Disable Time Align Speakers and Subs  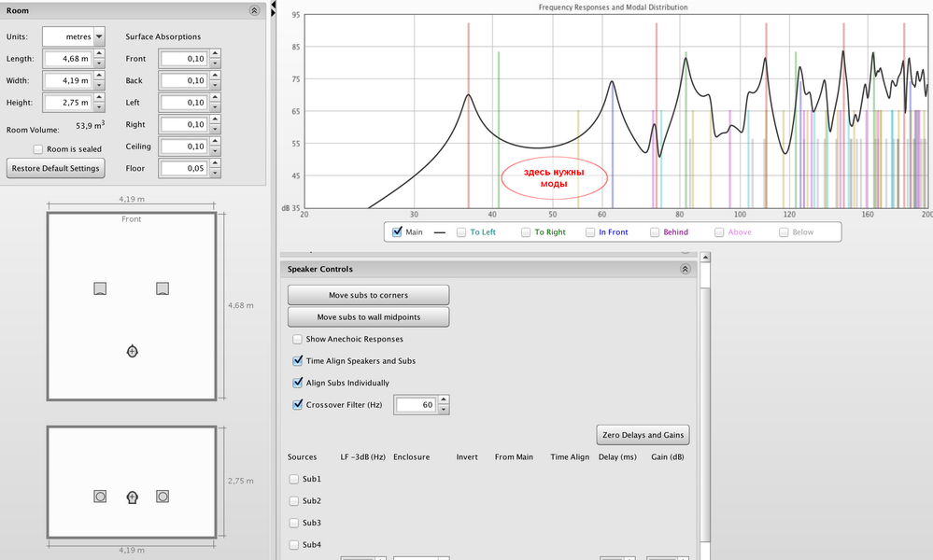pos(298,361)
